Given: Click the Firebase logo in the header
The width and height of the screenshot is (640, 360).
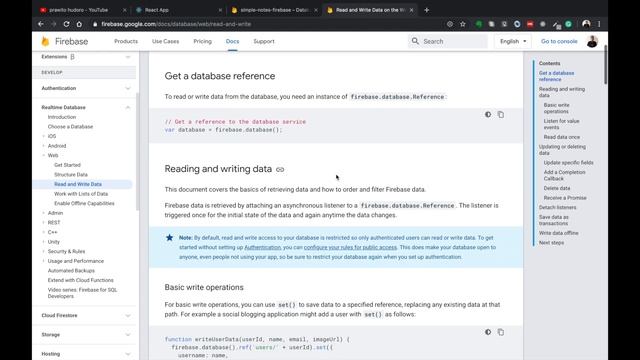Looking at the screenshot, I should pyautogui.click(x=64, y=41).
